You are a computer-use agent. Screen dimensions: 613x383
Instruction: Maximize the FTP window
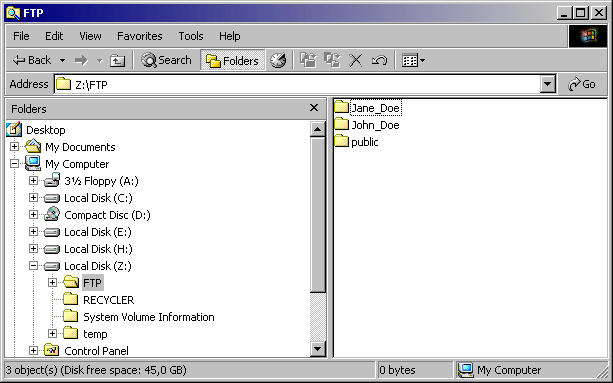coord(581,13)
